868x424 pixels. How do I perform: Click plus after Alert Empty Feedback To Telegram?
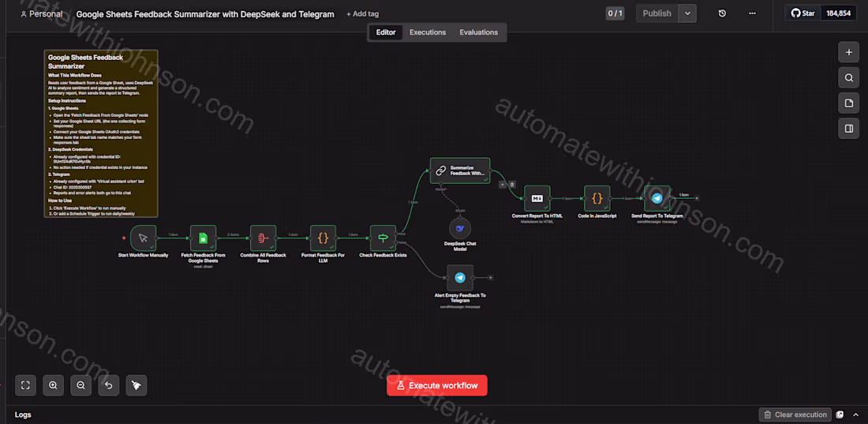tap(491, 277)
